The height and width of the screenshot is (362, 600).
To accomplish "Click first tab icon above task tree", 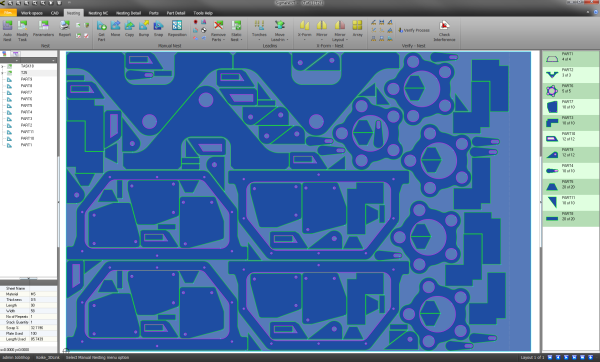I will (5, 54).
